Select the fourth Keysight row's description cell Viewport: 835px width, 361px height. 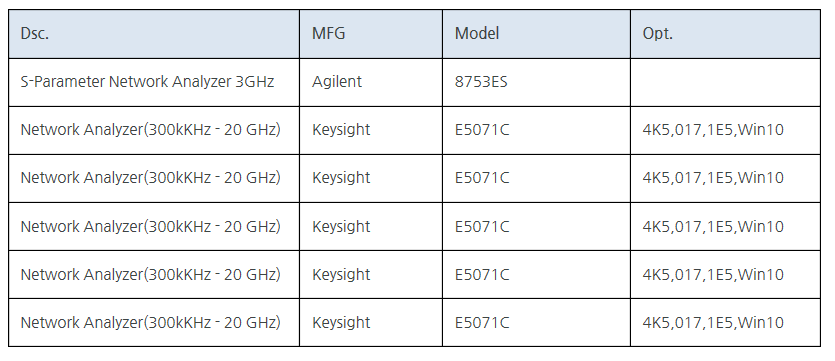(x=154, y=274)
